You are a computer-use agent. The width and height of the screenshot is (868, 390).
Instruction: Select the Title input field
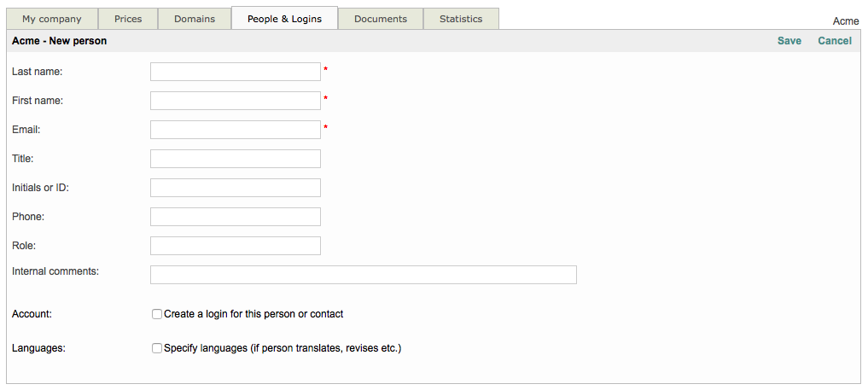click(236, 159)
